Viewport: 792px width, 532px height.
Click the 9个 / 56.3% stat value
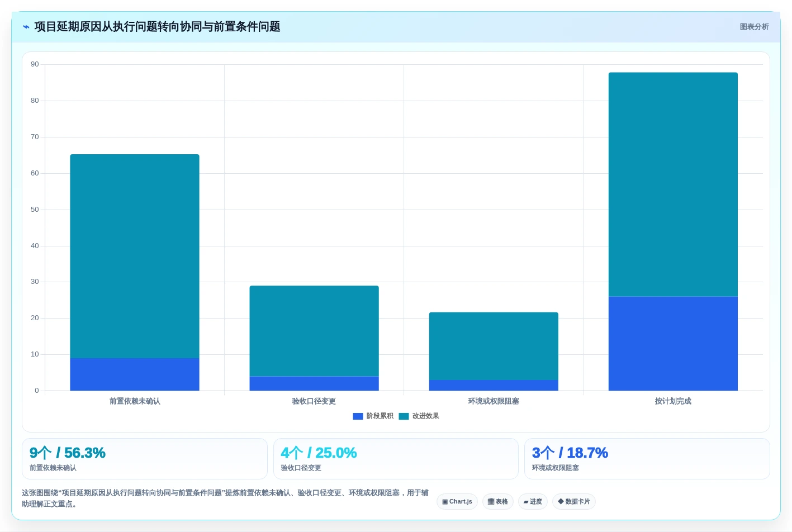(x=68, y=453)
